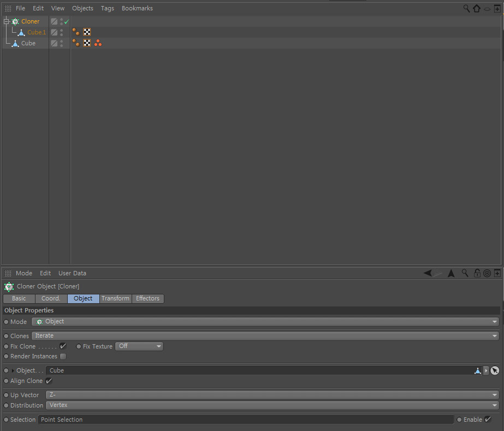The image size is (504, 431).
Task: Click the layer square on the Cube row
Action: coord(54,43)
